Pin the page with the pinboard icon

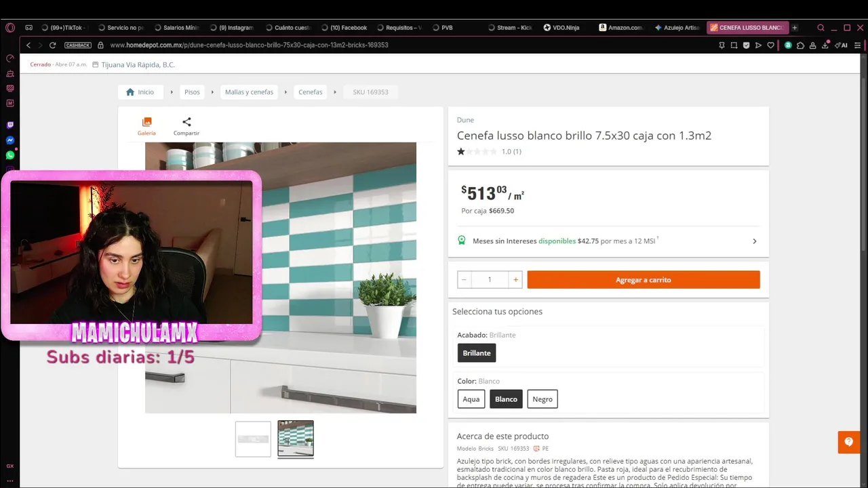(x=722, y=45)
